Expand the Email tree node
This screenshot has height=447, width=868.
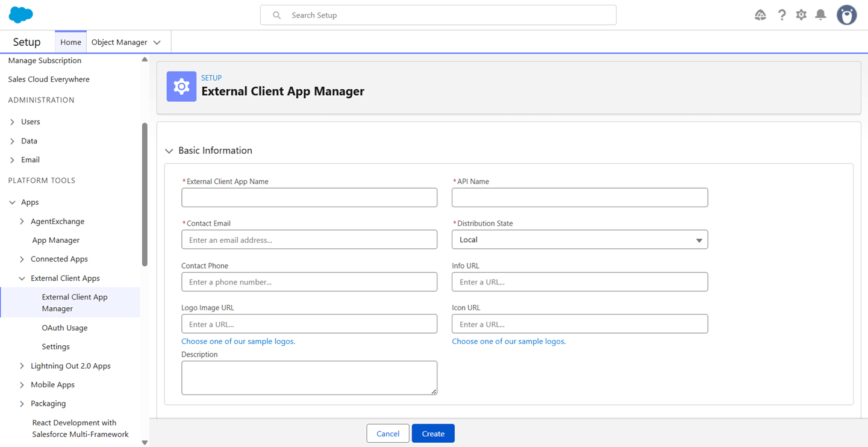click(x=12, y=160)
